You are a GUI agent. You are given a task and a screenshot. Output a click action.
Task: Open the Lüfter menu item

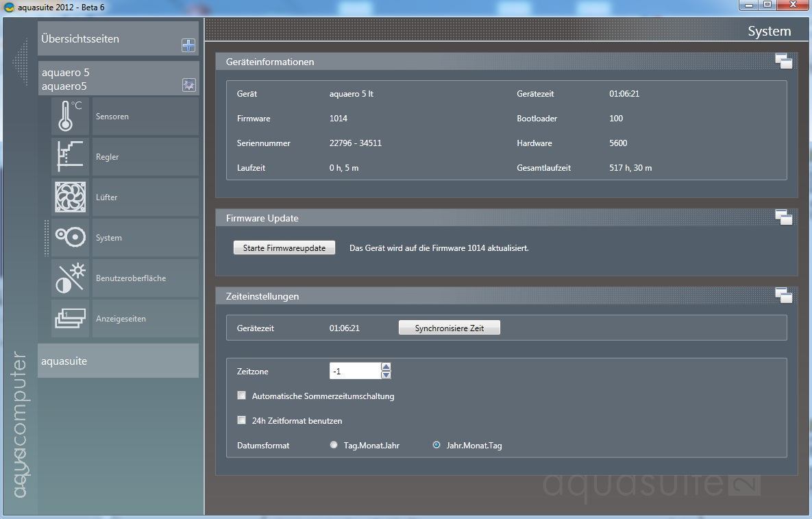pos(145,197)
